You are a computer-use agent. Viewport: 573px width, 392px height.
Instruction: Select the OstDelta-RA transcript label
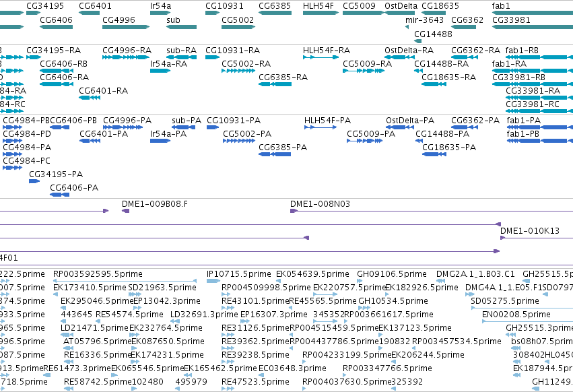[x=409, y=50]
